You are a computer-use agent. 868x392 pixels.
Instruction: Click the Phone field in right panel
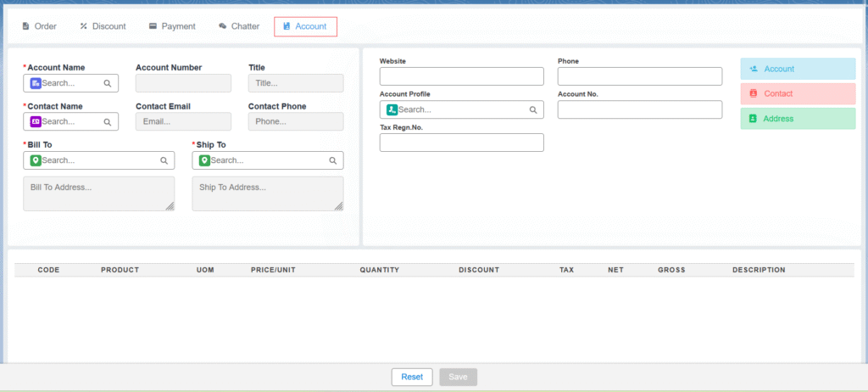pos(639,76)
